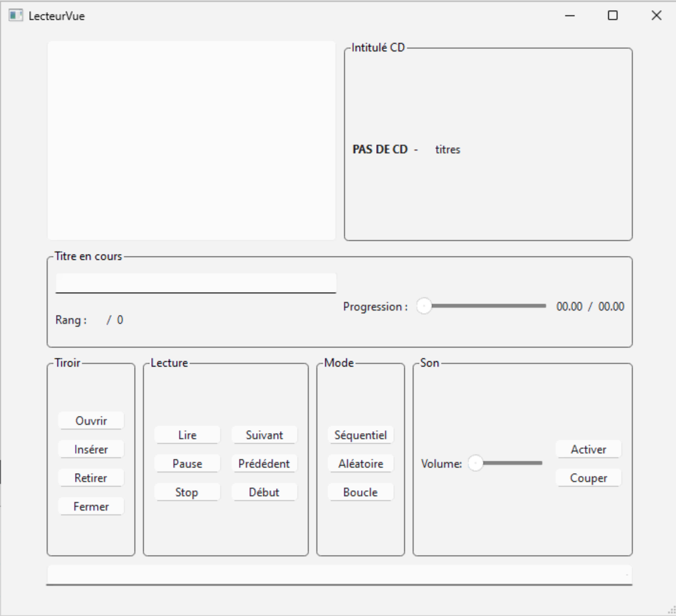Select Séquentiel play mode
Image resolution: width=676 pixels, height=616 pixels.
click(x=360, y=435)
